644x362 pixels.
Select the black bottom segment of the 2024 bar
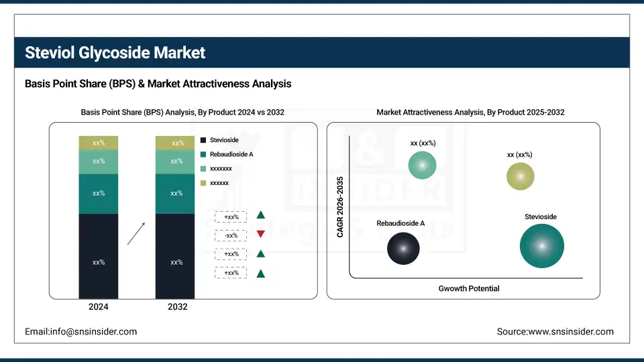click(99, 257)
